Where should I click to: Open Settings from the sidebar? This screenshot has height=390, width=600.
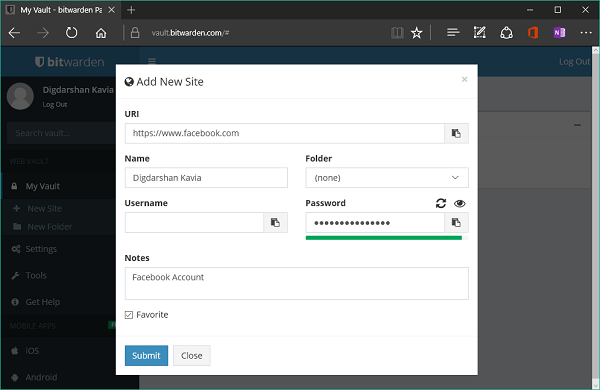coord(41,249)
